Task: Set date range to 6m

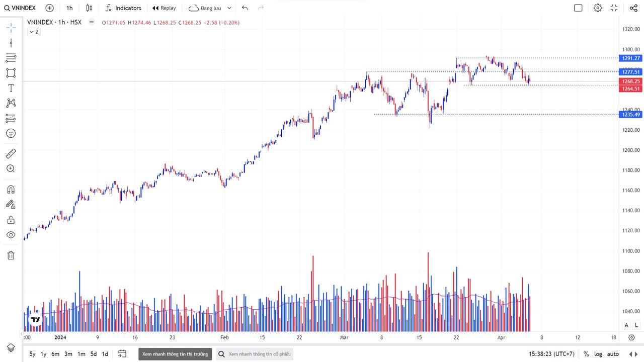Action: (55, 354)
